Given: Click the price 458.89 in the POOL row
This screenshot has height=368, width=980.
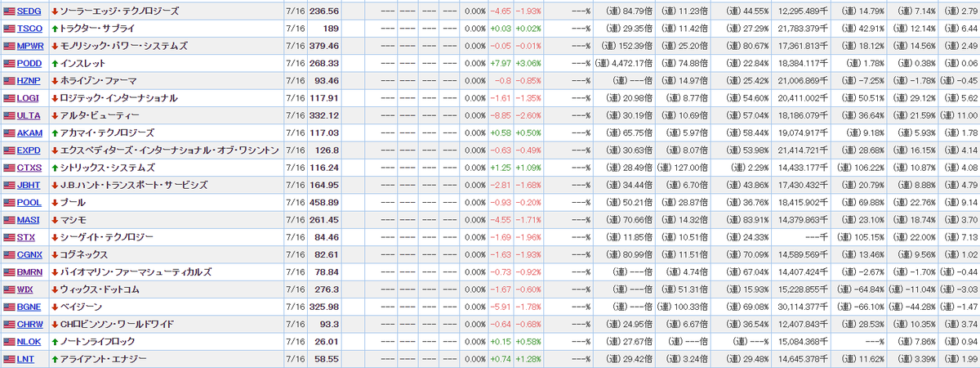Looking at the screenshot, I should click(323, 202).
